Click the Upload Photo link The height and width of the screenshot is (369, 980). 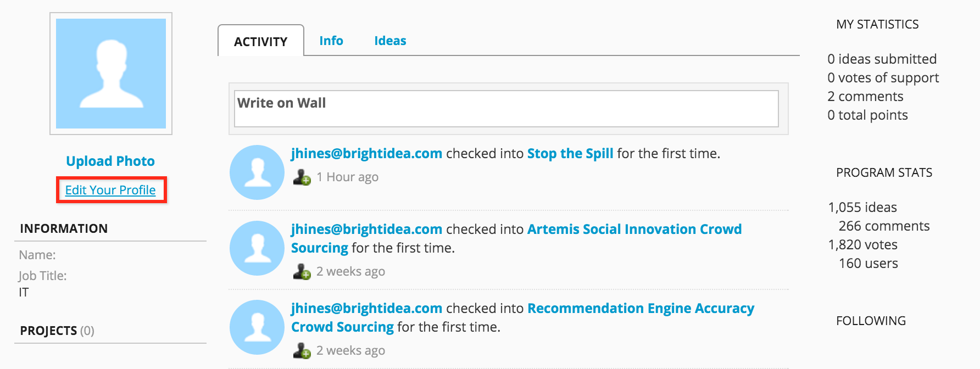click(x=110, y=161)
